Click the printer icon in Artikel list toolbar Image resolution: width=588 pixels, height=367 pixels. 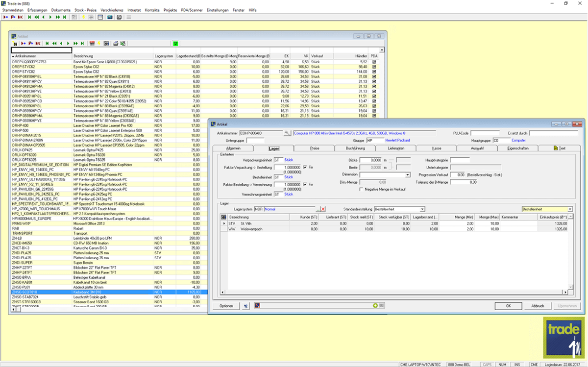116,44
